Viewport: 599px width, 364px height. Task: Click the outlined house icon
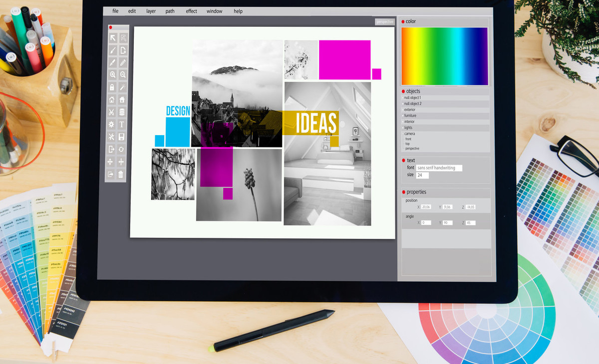pyautogui.click(x=112, y=100)
